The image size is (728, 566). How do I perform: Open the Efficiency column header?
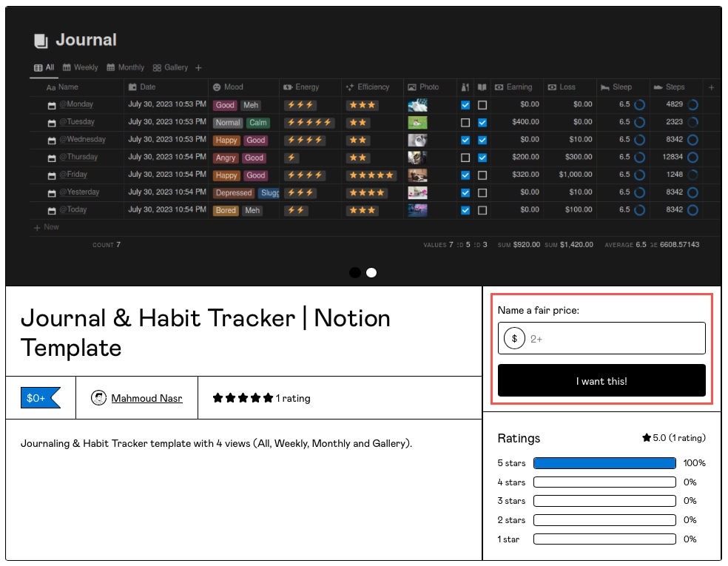coord(368,87)
